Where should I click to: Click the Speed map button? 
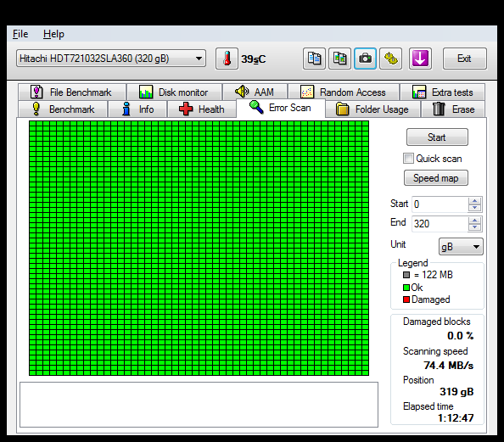[x=436, y=178]
